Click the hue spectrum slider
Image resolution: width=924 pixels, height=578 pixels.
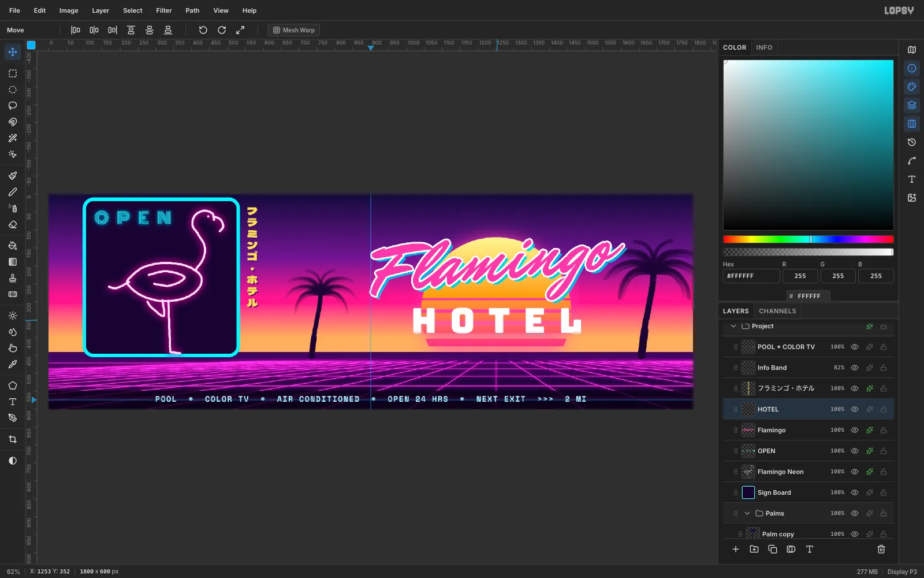point(808,239)
